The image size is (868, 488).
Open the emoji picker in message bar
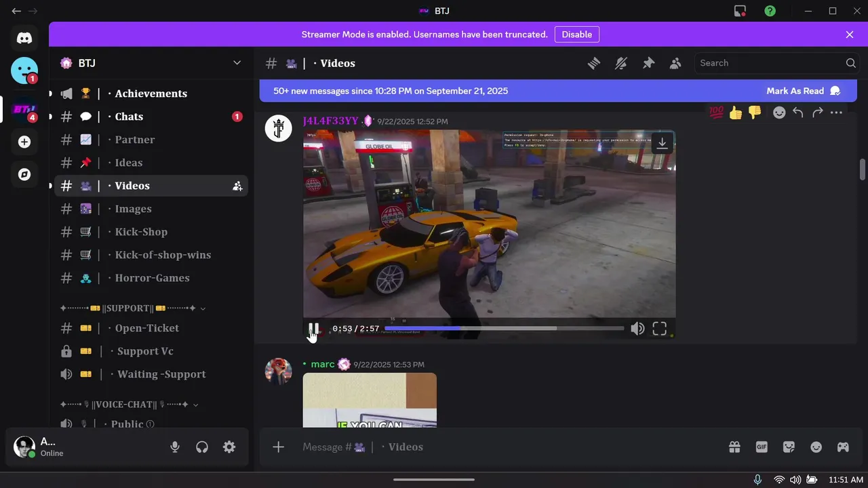[x=816, y=447]
